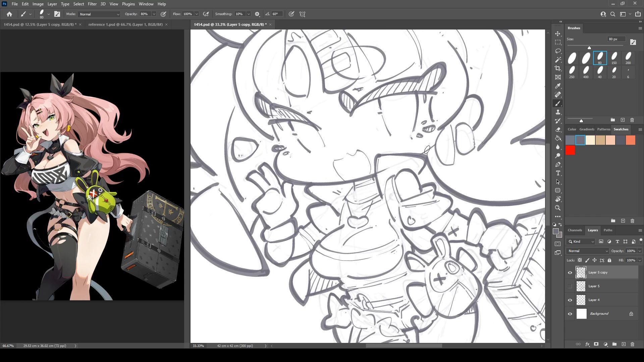Select the Magic Wand tool
The image size is (644, 362).
pos(558,60)
